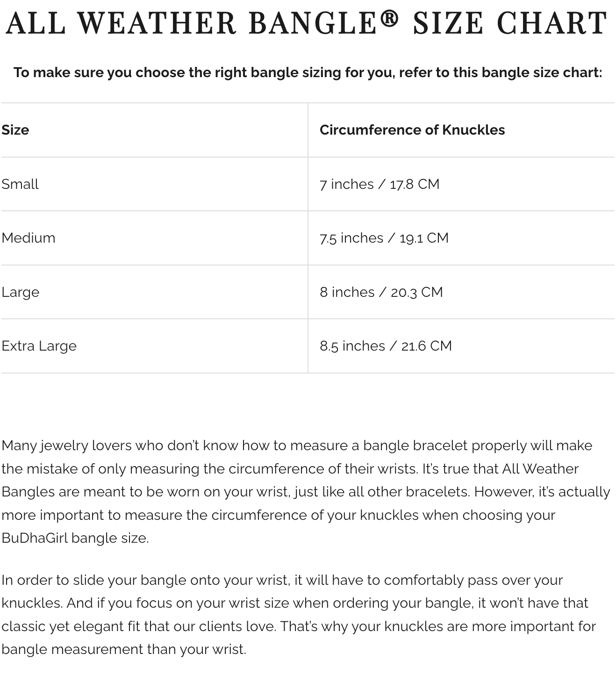This screenshot has width=616, height=675.
Task: Select the Size column header
Action: pos(15,130)
